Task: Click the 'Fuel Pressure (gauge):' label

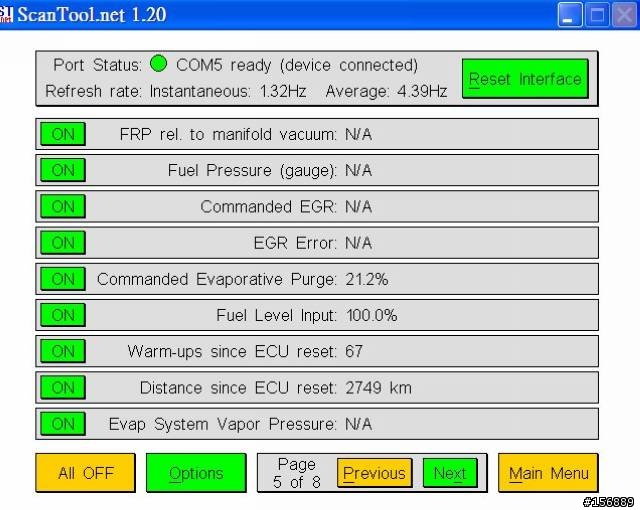Action: (252, 171)
